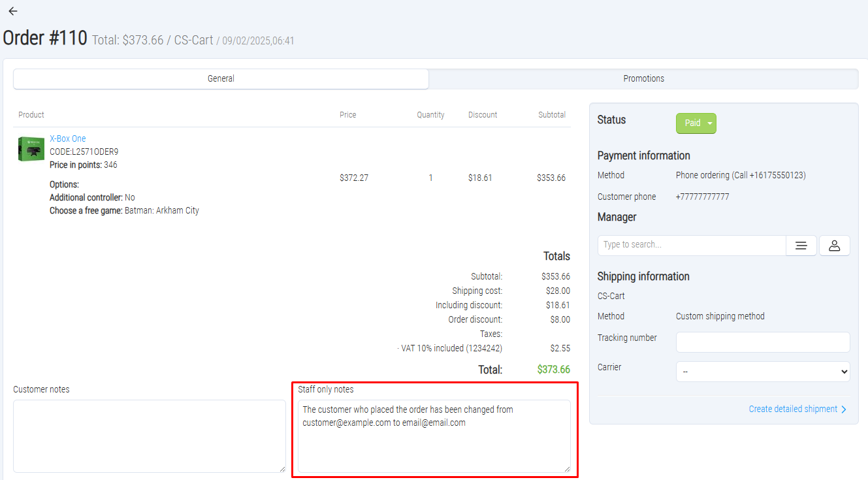Focus the Manager search field

[691, 245]
